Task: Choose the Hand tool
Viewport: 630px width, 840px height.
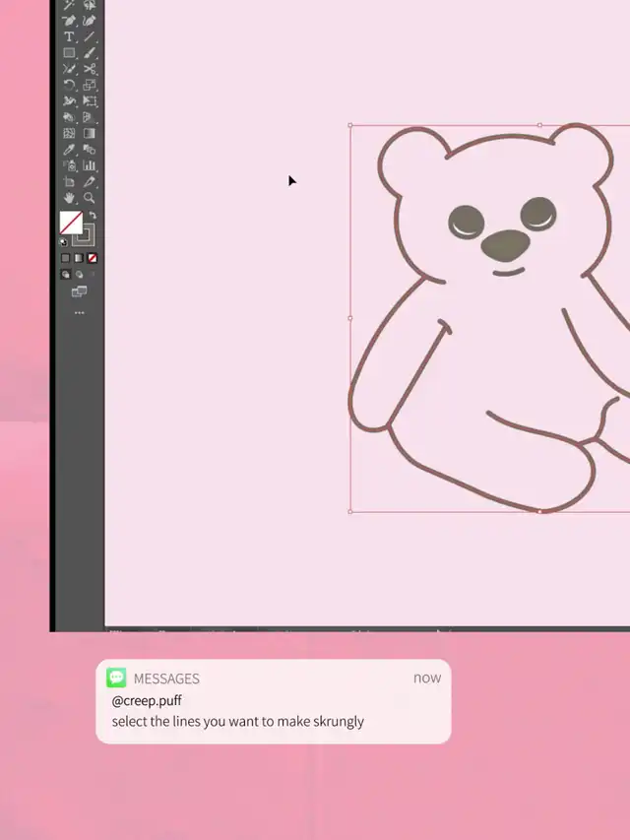Action: 69,198
